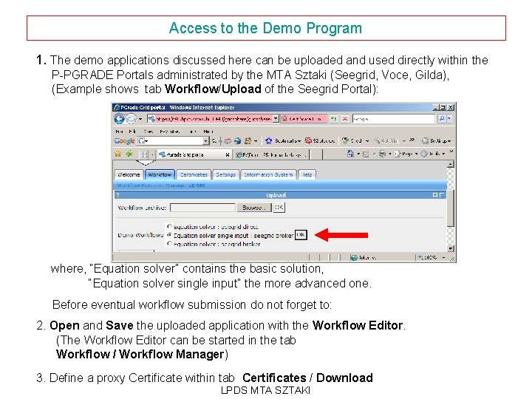Switch to the Certificates portal tab

[x=194, y=174]
